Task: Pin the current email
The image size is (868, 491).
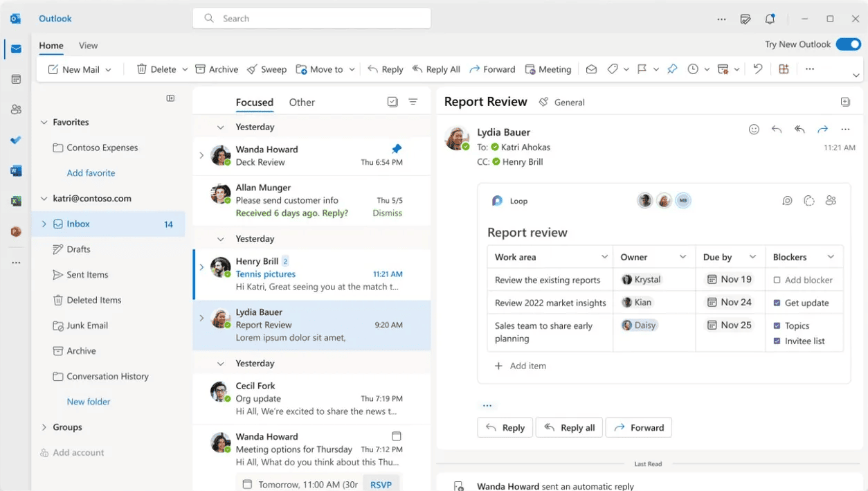Action: click(671, 69)
